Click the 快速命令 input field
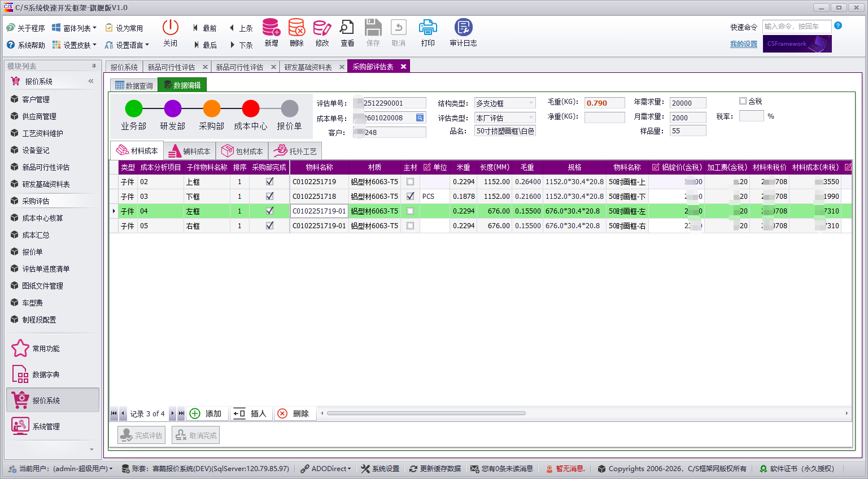The height and width of the screenshot is (479, 868). (x=797, y=27)
